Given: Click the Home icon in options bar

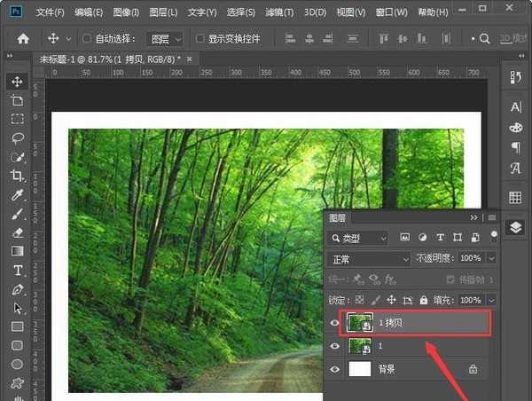Looking at the screenshot, I should click(x=24, y=39).
